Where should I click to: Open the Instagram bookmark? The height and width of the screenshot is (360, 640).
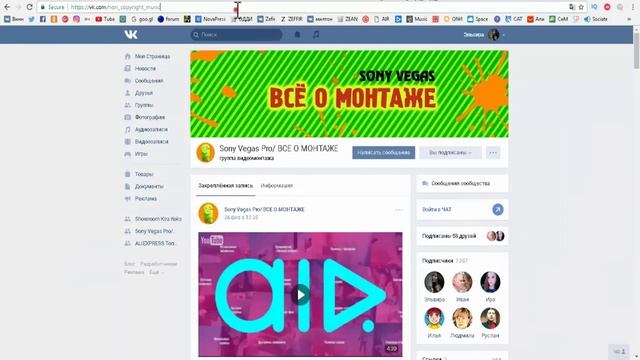76,19
